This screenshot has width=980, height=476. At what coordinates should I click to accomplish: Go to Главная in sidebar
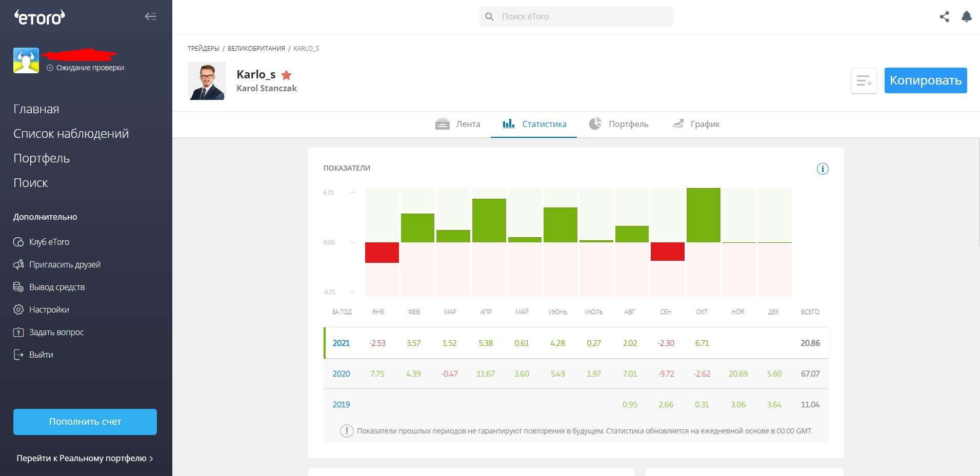pos(36,109)
